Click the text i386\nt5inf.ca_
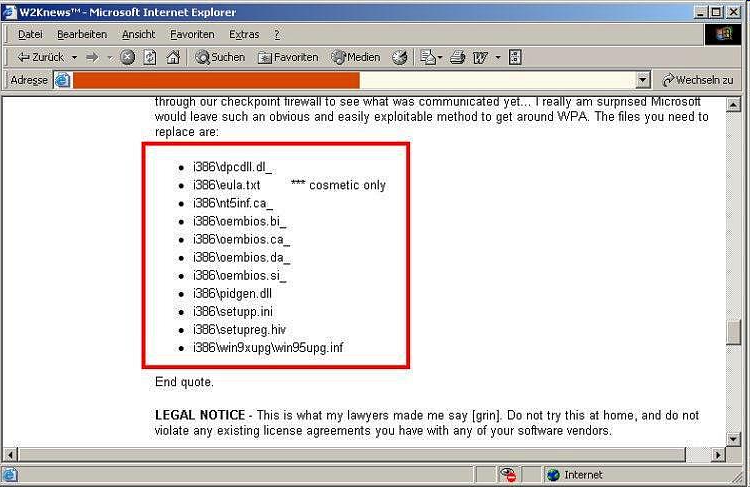Viewport: 750px width, 487px height. point(233,203)
